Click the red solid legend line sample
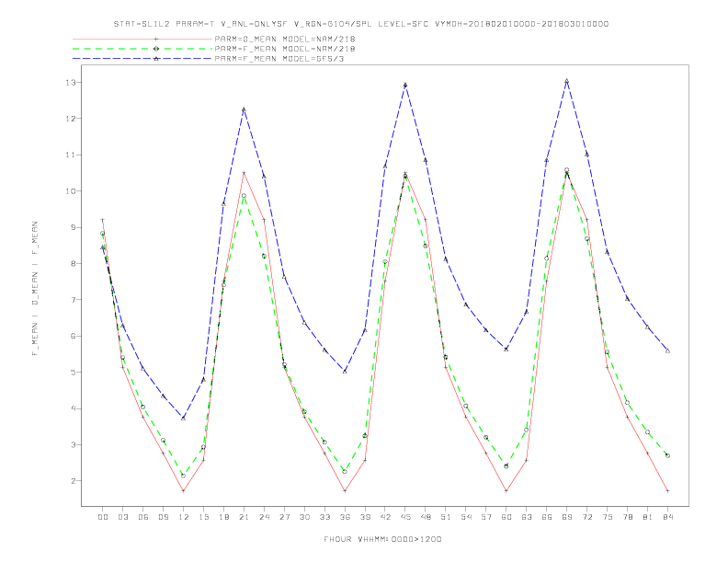 tap(142, 39)
